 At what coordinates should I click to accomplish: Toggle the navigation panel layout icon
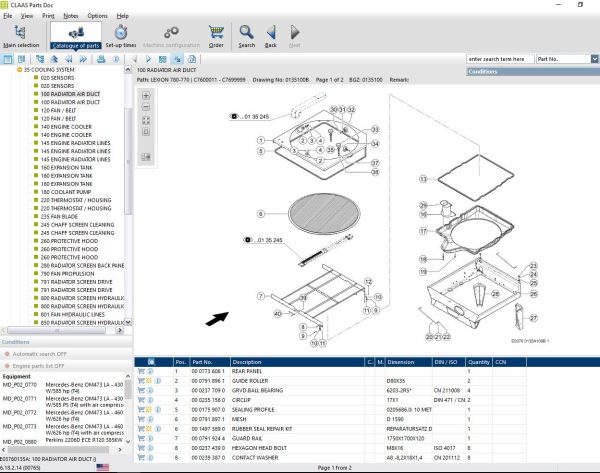[x=7, y=59]
